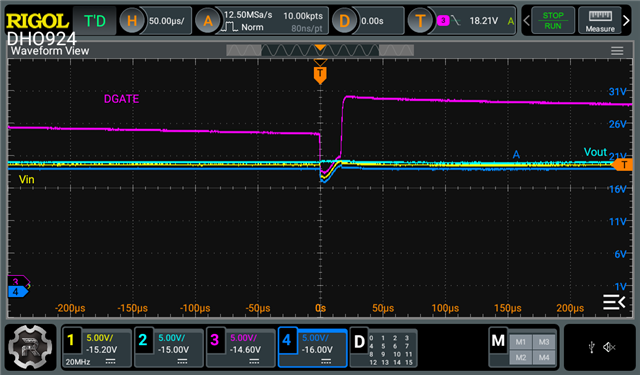
Task: Click the USB status icon
Action: tap(592, 347)
